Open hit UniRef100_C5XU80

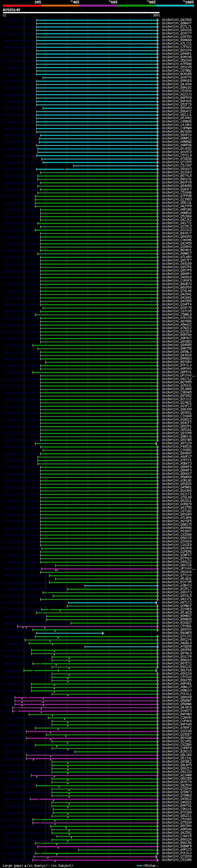(x=176, y=819)
